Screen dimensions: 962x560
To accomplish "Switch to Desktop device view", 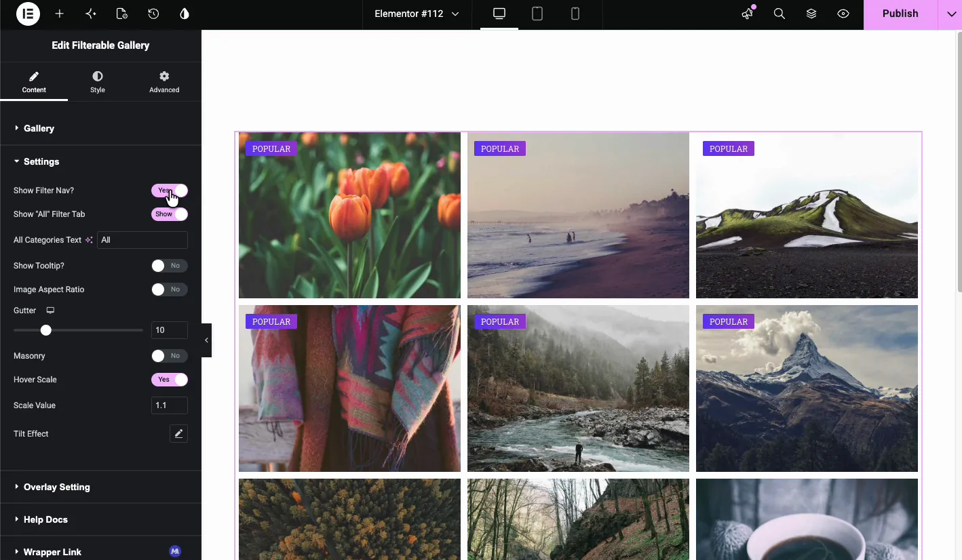I will (499, 14).
